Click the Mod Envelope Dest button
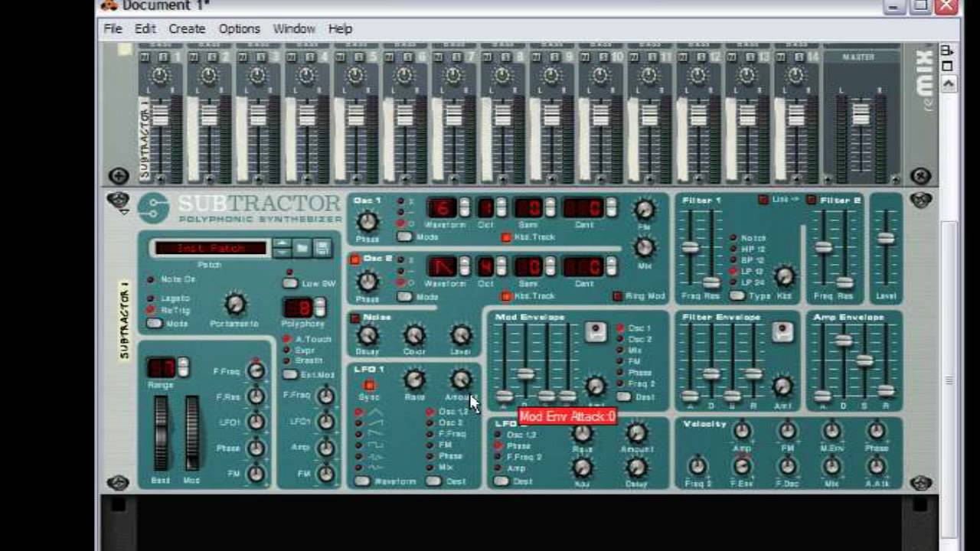This screenshot has width=980, height=551. tap(624, 396)
